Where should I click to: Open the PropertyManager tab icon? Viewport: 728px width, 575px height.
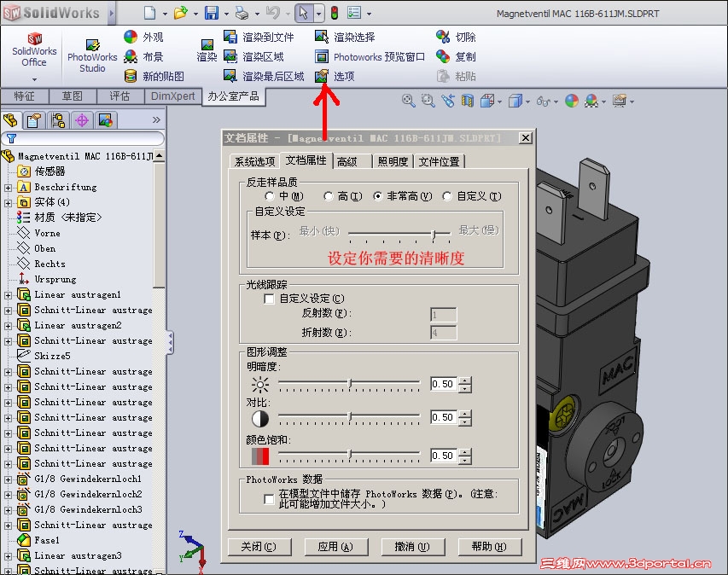click(x=33, y=120)
